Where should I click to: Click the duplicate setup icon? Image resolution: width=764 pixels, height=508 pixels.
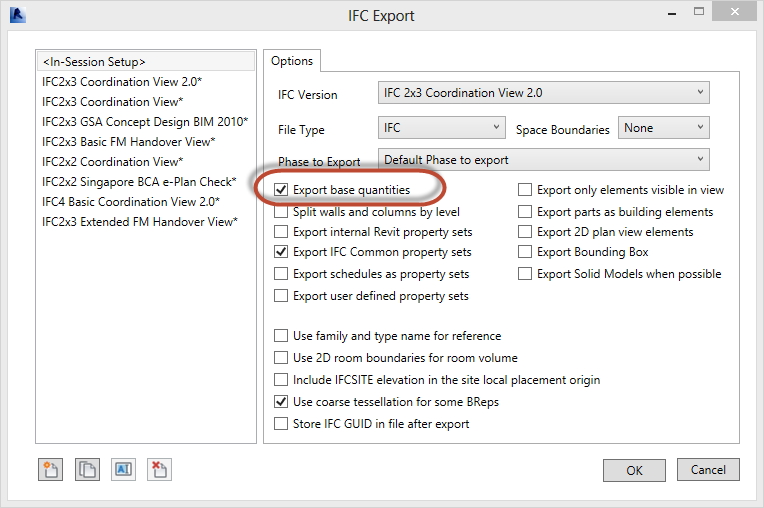[87, 469]
